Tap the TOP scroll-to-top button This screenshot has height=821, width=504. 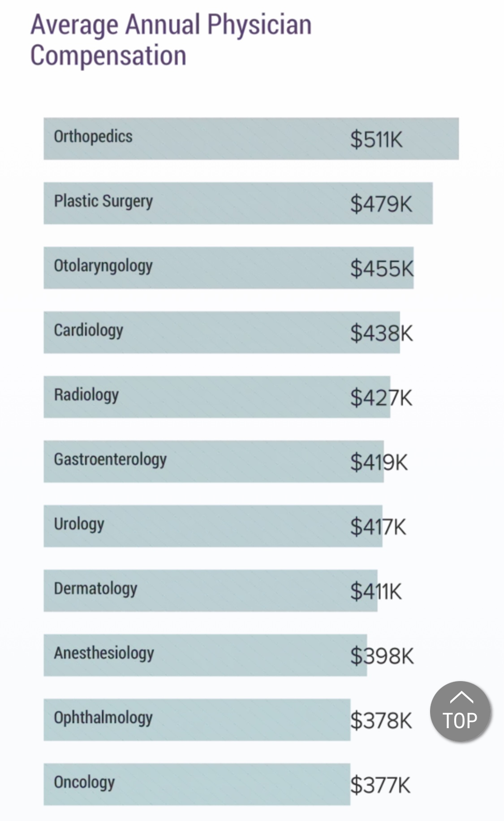pyautogui.click(x=460, y=711)
